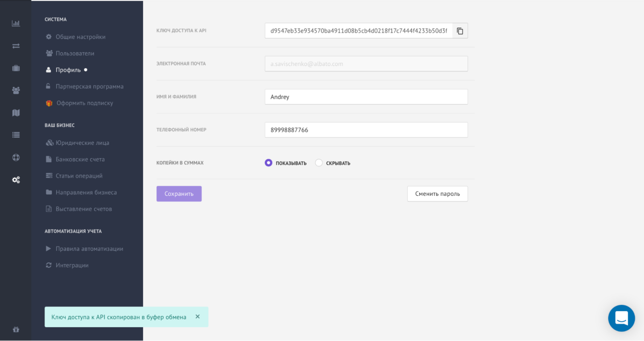
Task: Open the list sidebar icon
Action: 16,135
